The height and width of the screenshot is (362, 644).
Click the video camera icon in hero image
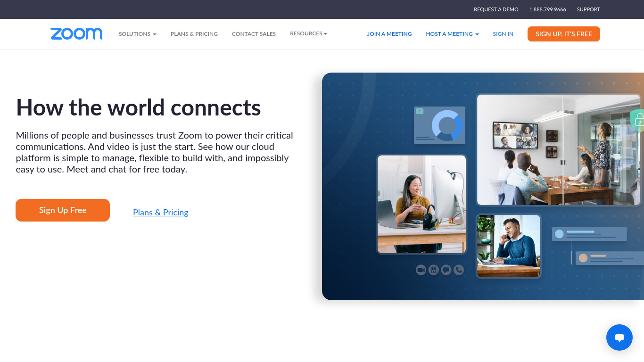(x=421, y=270)
